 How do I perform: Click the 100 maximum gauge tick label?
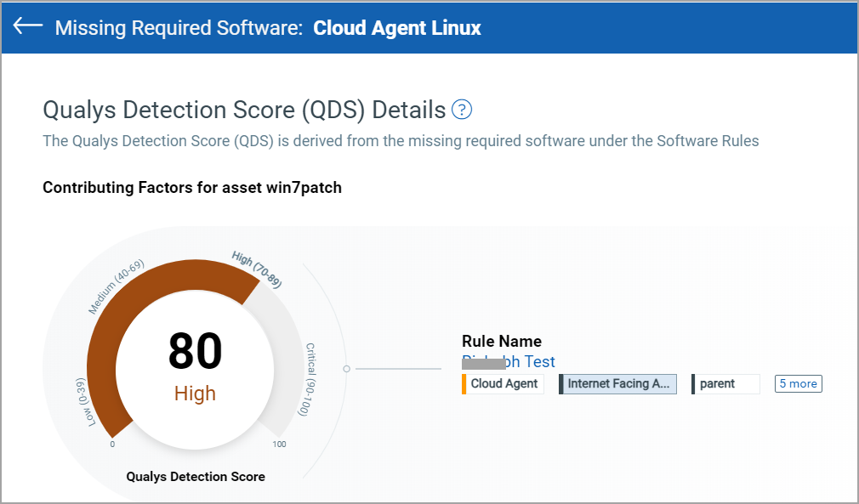point(280,445)
